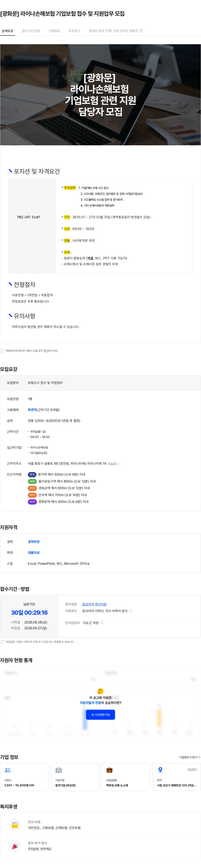Click the 서울 강남구 테헤란로 124 address text

(177, 785)
